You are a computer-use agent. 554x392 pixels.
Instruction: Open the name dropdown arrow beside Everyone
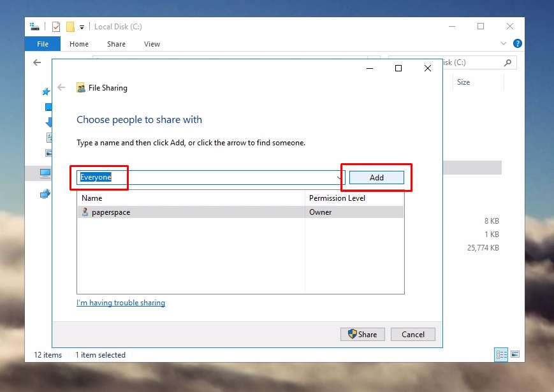tap(339, 177)
